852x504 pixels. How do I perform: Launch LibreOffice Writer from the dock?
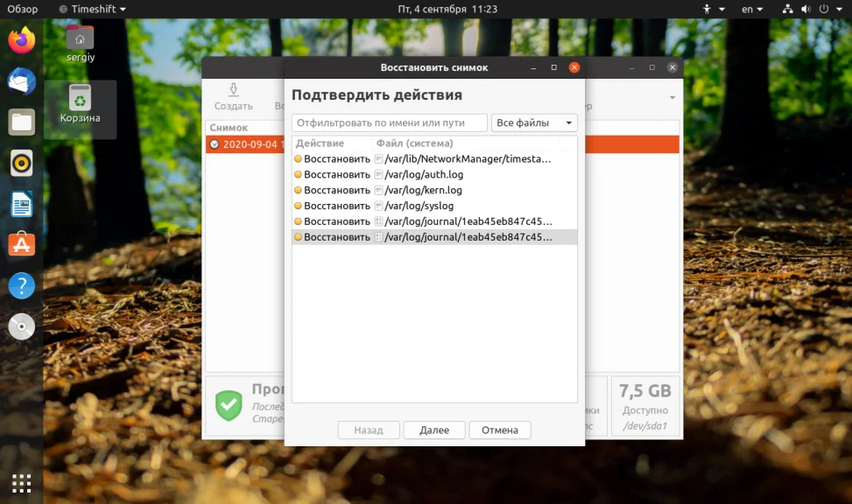point(22,204)
